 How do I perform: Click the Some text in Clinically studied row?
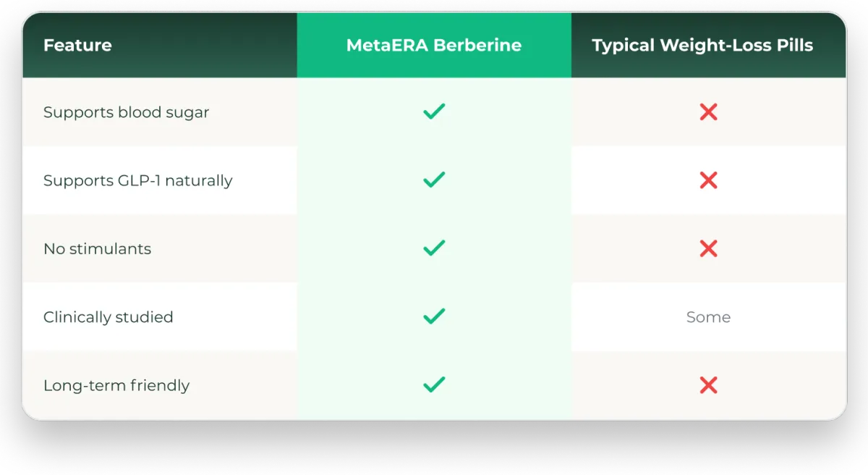point(708,317)
